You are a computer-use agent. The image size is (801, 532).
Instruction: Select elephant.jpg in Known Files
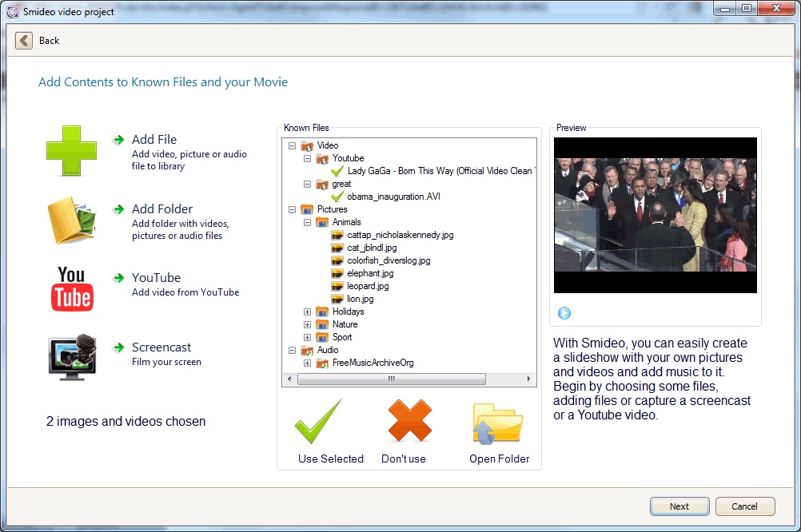click(x=370, y=273)
